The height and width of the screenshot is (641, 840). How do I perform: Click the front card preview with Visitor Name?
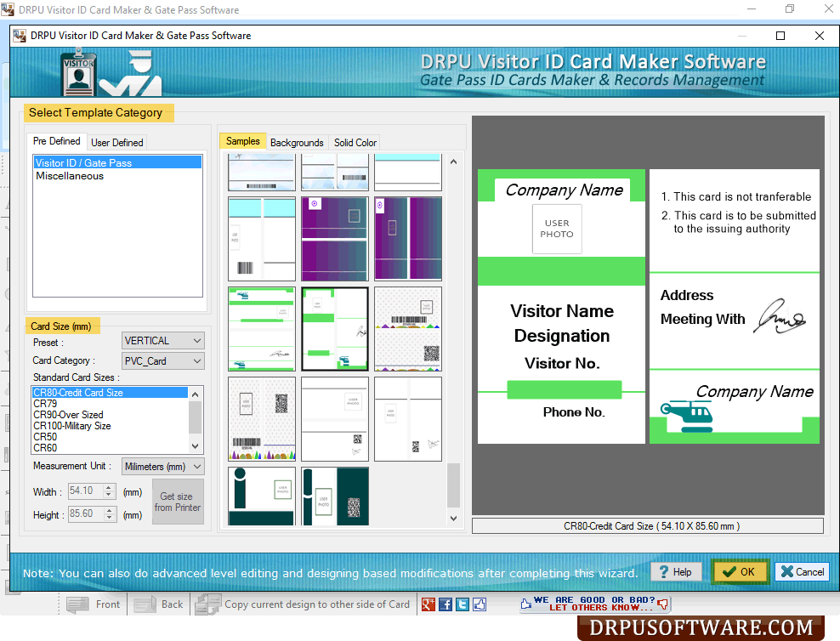coord(561,306)
